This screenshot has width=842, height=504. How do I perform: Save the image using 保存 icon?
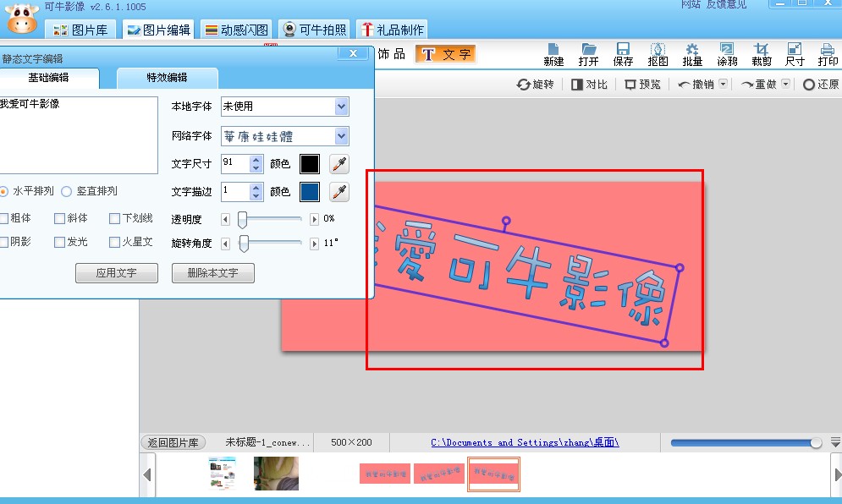[x=623, y=55]
